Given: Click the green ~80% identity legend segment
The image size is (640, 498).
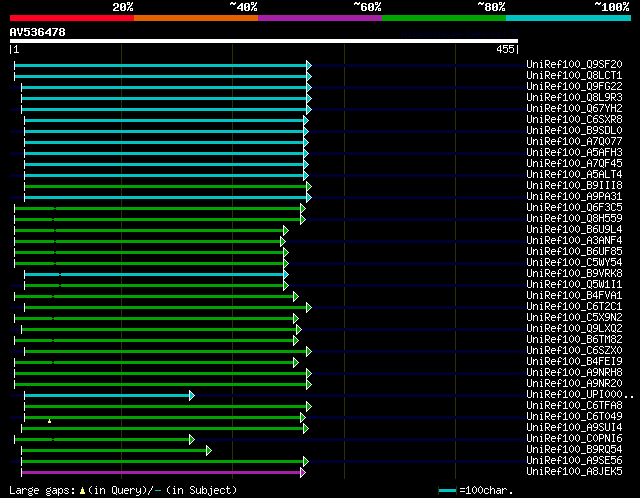Looking at the screenshot, I should tap(444, 18).
